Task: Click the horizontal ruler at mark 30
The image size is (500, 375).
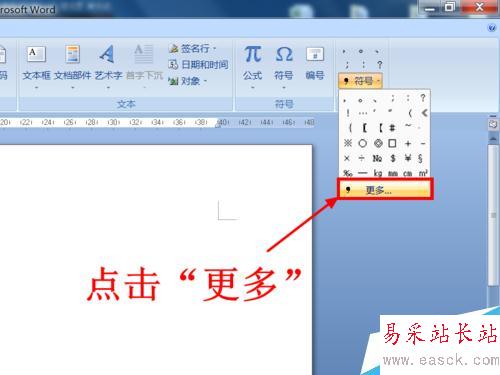Action: coord(113,122)
